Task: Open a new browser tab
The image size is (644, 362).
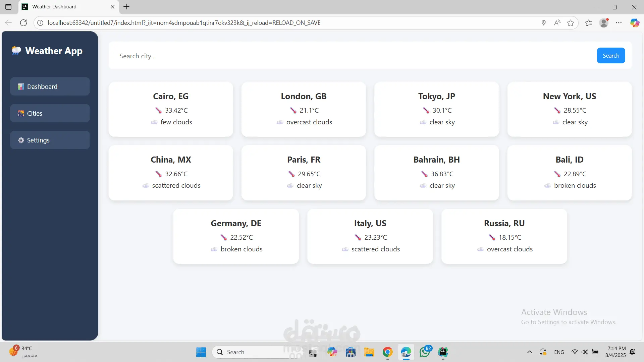Action: 126,7
